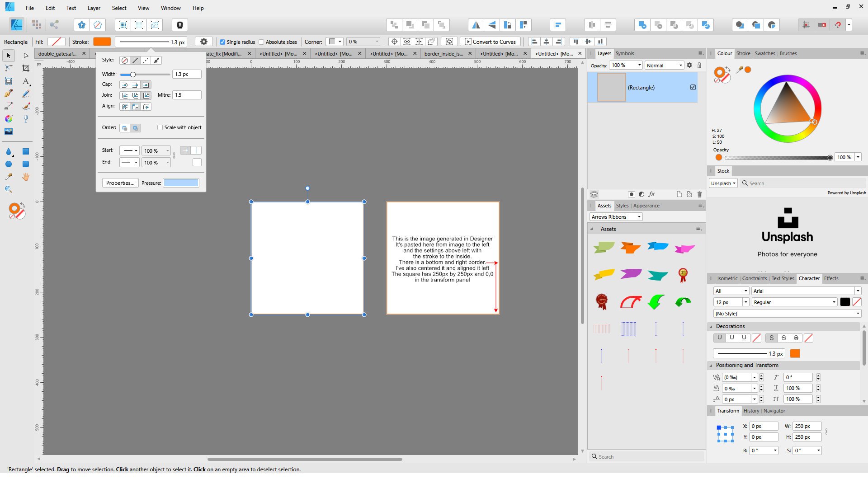Click the orange Stroke colour swatch

coord(102,42)
